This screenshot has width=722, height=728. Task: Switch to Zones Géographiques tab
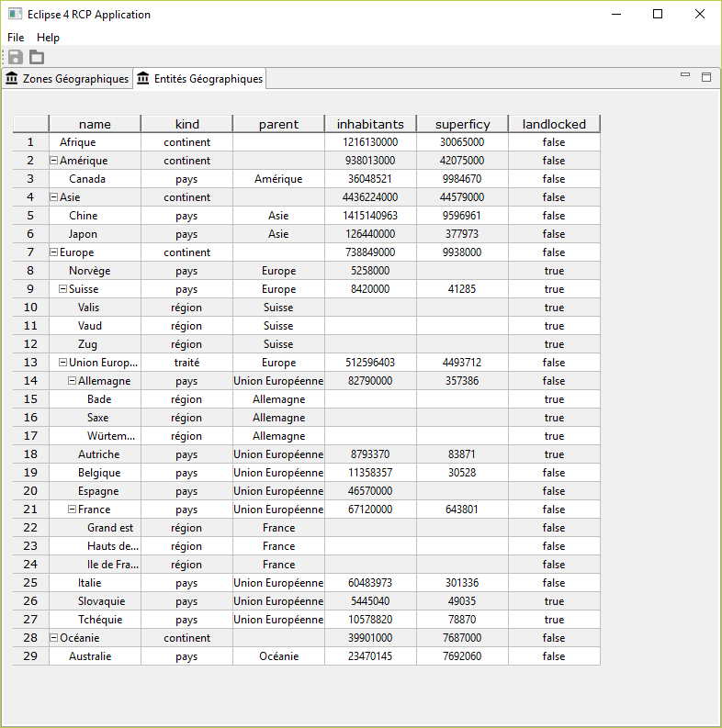click(67, 78)
